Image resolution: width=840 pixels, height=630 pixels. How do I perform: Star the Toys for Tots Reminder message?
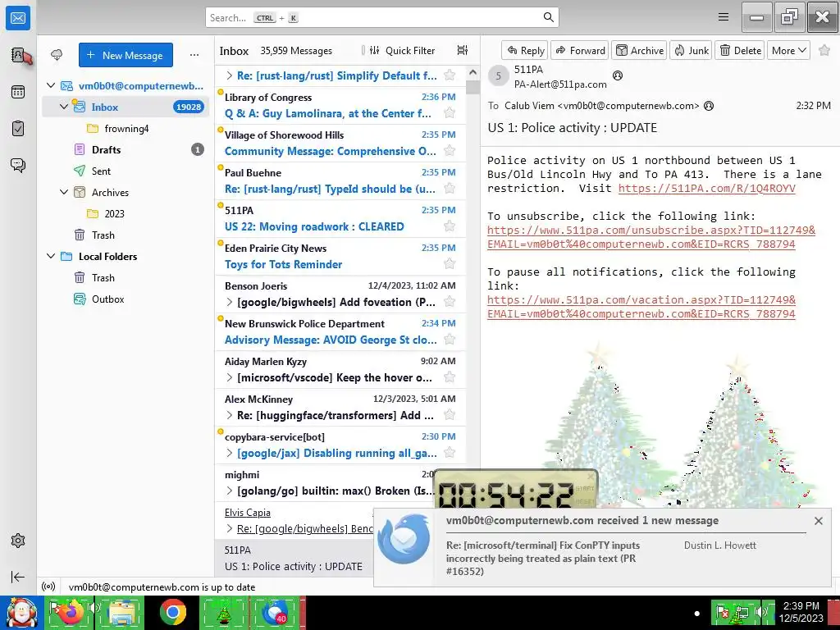point(450,264)
